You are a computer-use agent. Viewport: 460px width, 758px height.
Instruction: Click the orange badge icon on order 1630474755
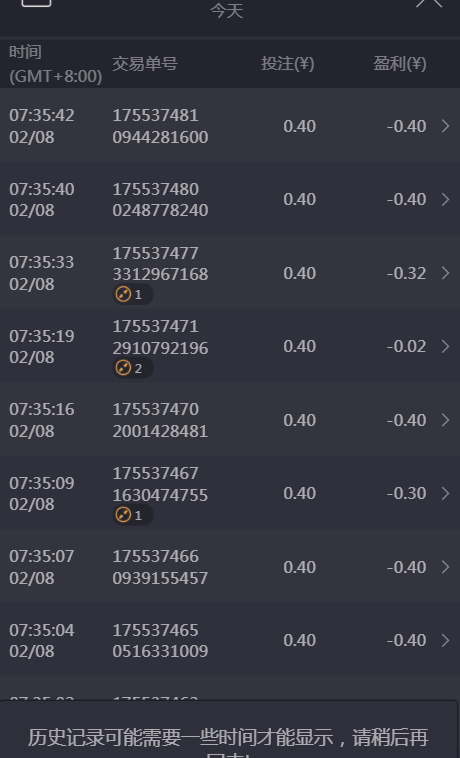[x=123, y=515]
